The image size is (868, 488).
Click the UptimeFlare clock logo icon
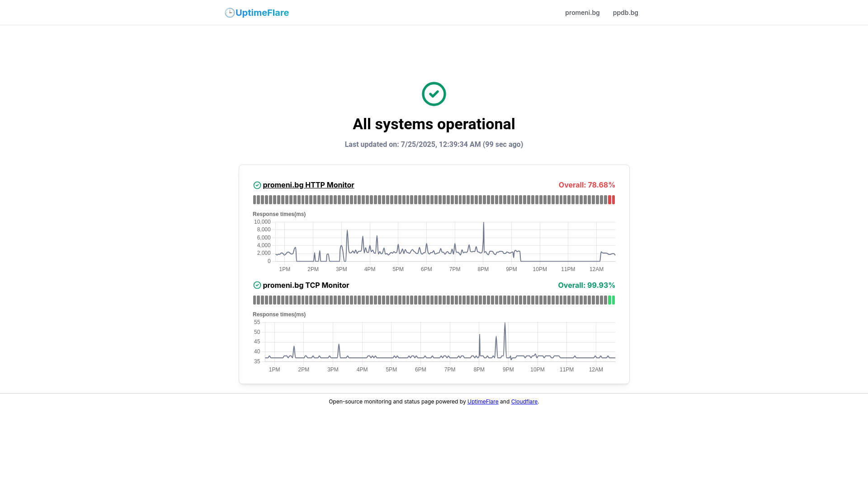[x=230, y=13]
